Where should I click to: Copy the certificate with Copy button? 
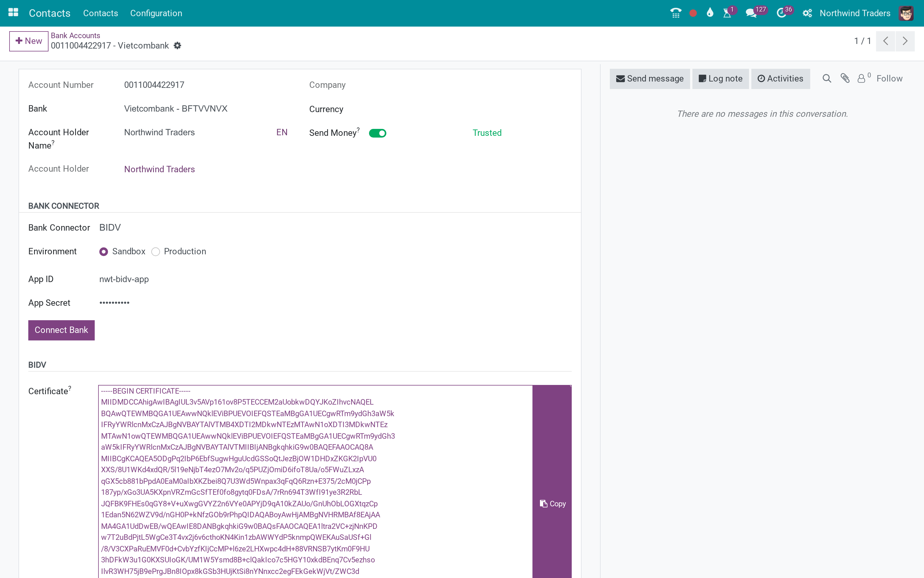(552, 504)
